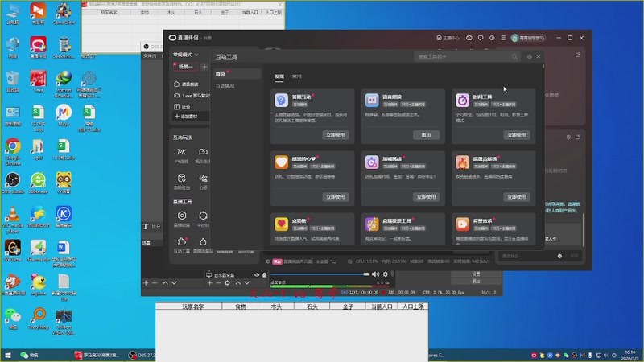Open the yellow heart 点赞榜 icon

coord(281,224)
